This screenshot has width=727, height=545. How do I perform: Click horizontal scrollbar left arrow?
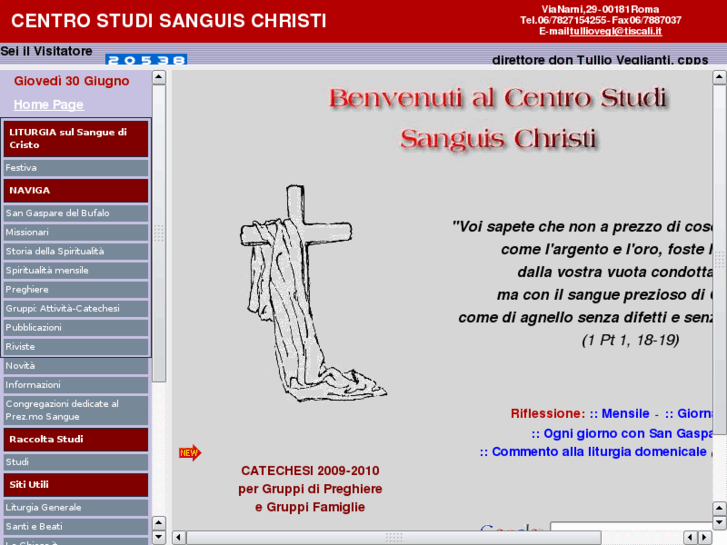click(179, 538)
